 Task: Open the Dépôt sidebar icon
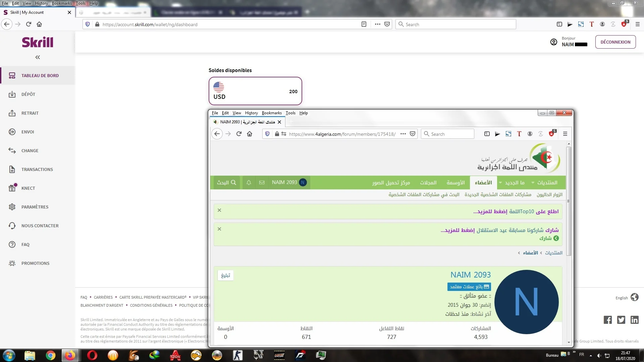[12, 94]
